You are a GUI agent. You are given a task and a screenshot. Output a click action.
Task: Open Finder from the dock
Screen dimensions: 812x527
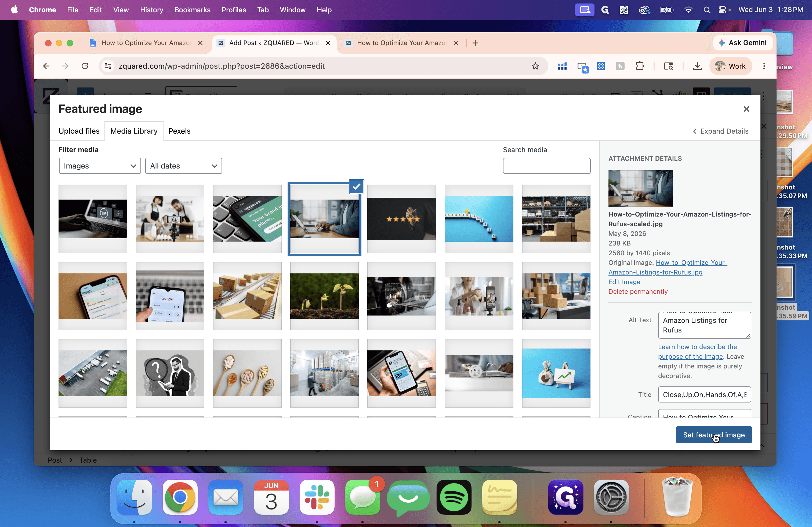pos(135,497)
